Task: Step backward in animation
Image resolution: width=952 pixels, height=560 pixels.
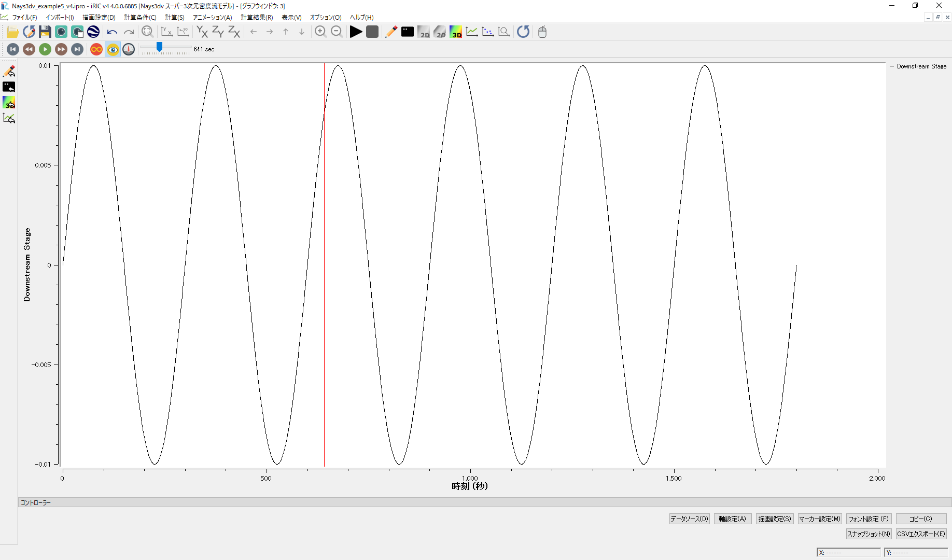Action: tap(29, 49)
